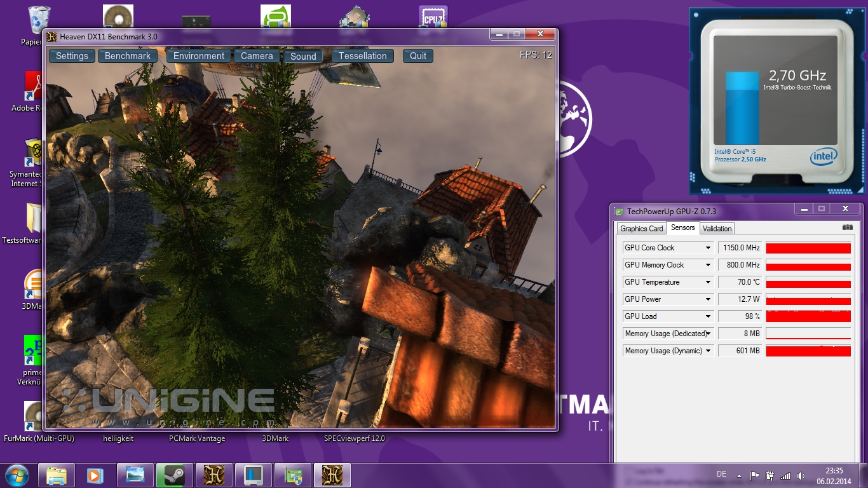
Task: Open the GPU Temperature sensor dropdown
Action: (708, 282)
